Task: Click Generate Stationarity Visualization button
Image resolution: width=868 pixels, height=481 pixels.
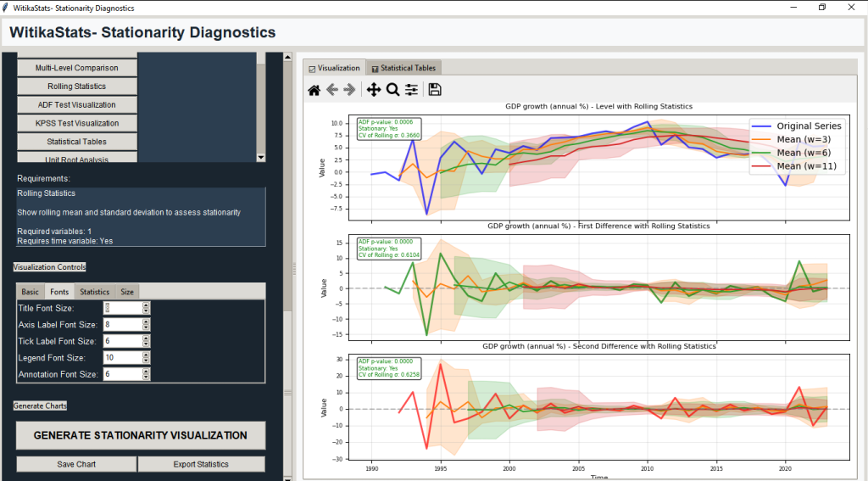Action: pos(141,435)
